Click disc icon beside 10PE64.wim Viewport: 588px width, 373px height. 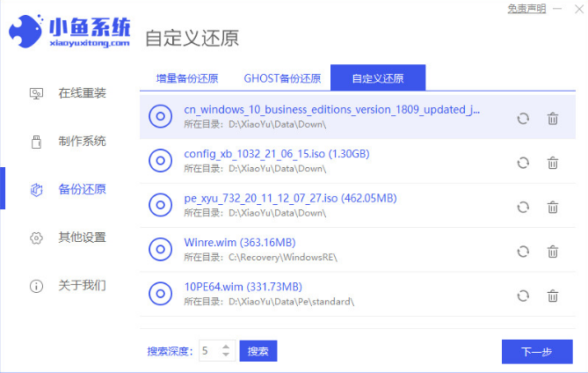160,294
